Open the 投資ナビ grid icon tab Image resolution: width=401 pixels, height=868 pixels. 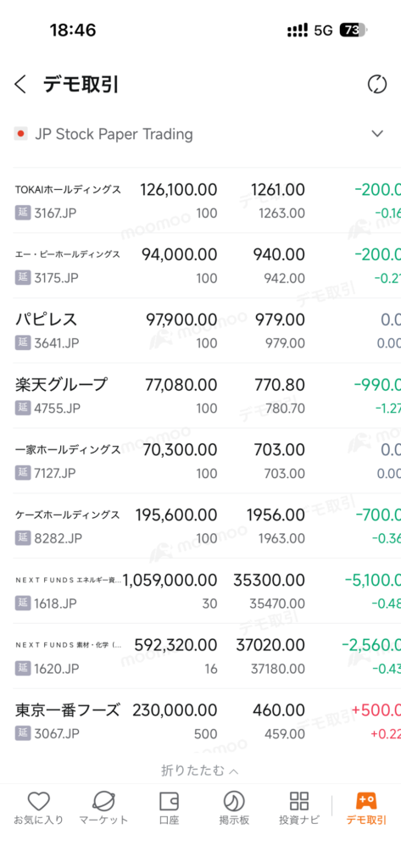[x=299, y=810]
